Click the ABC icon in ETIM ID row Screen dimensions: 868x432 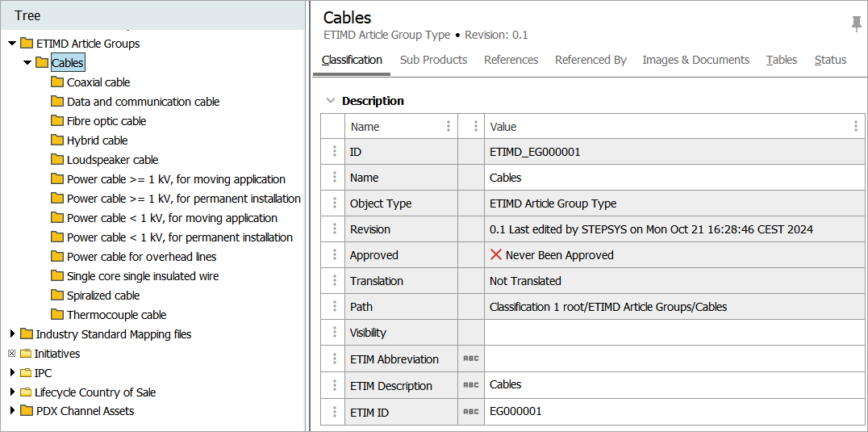coord(471,412)
